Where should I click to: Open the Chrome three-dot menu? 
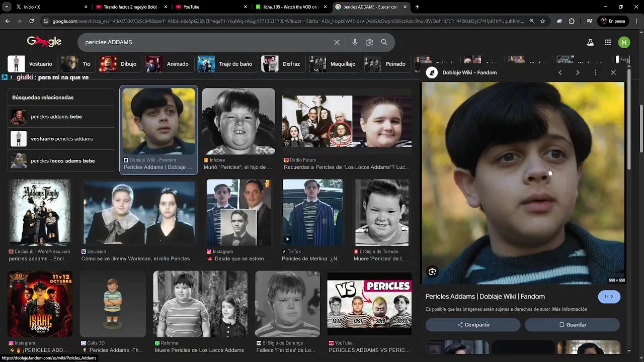click(635, 21)
